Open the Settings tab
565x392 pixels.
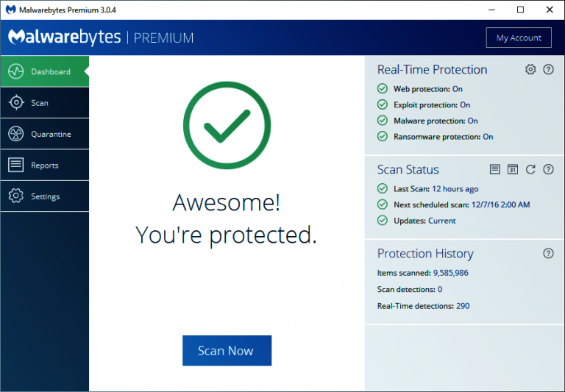coord(45,196)
